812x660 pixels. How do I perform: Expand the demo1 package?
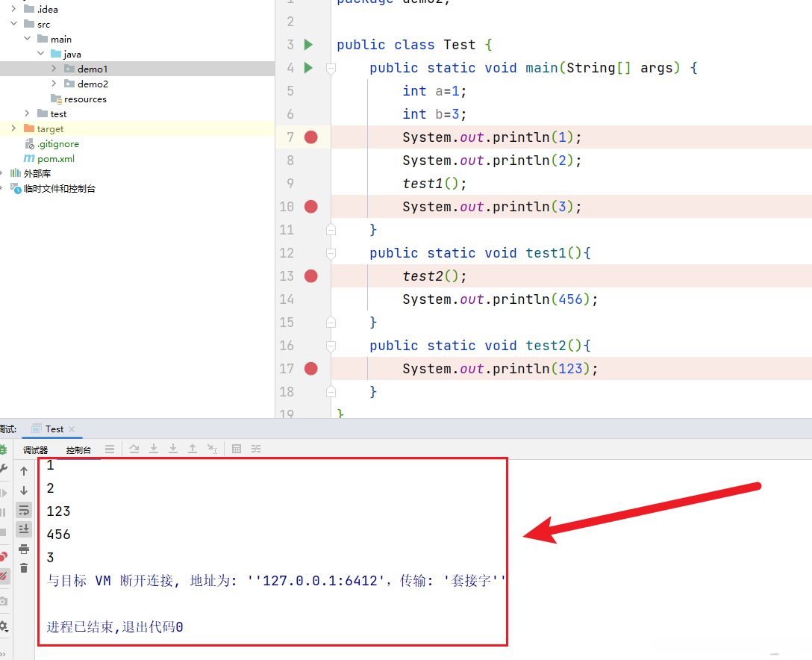tap(54, 69)
